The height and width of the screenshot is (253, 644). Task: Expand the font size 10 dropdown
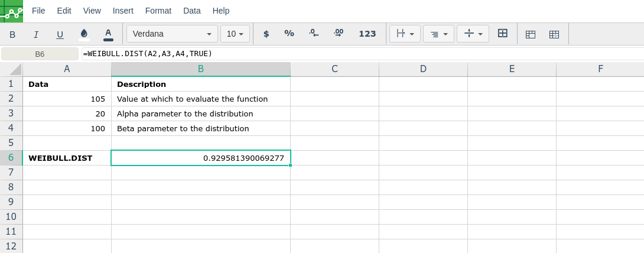click(235, 34)
